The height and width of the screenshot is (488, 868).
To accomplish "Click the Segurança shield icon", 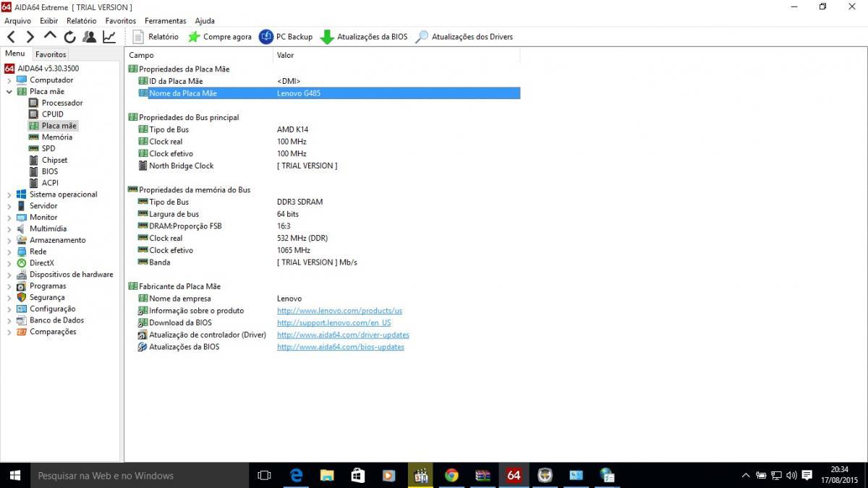I will [x=22, y=298].
